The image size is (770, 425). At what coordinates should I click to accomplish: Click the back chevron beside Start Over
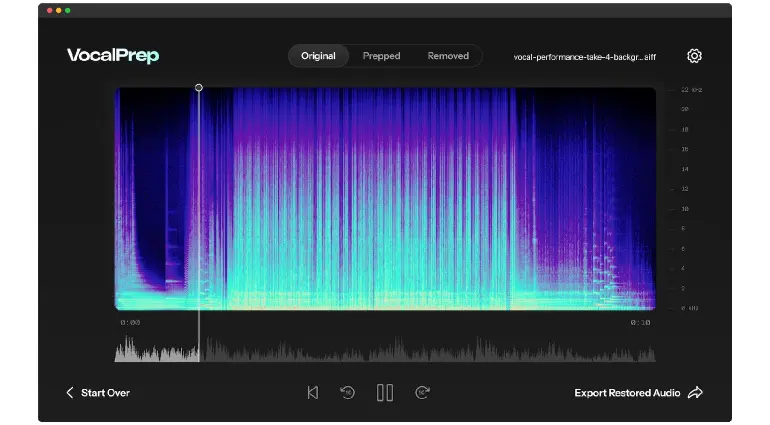pos(69,393)
